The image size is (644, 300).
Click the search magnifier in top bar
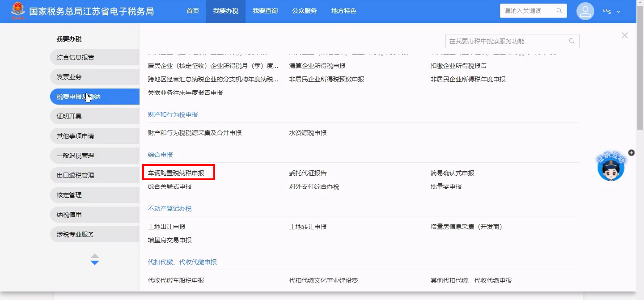click(x=559, y=11)
